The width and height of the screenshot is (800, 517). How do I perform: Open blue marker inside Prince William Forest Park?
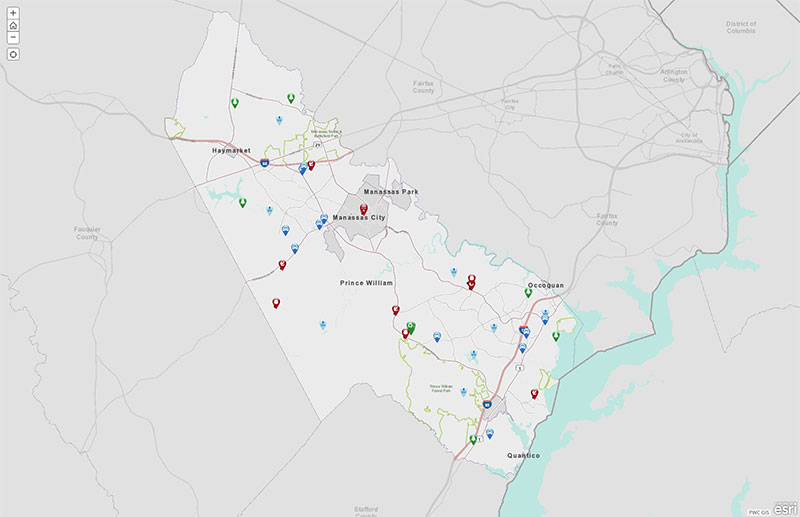pos(463,391)
